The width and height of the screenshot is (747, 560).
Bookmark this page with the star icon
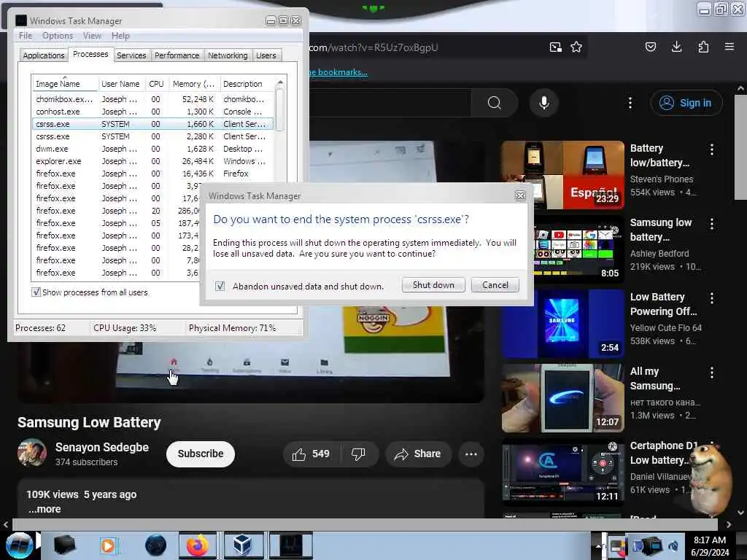[576, 47]
